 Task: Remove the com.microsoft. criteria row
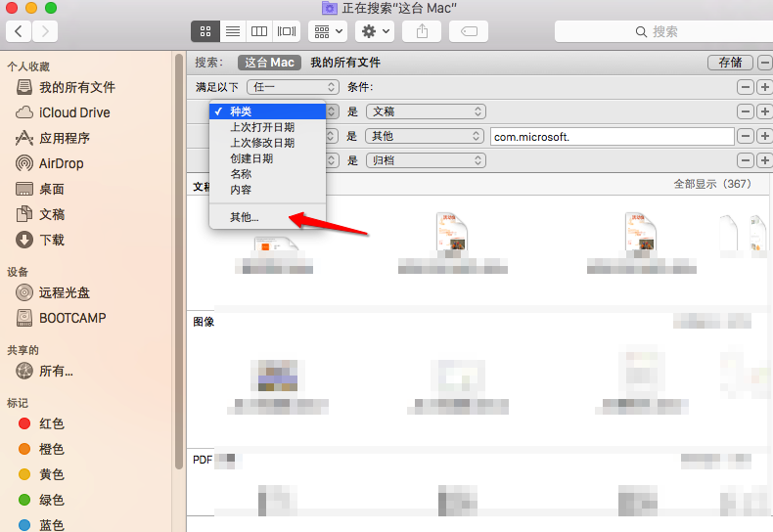point(746,136)
